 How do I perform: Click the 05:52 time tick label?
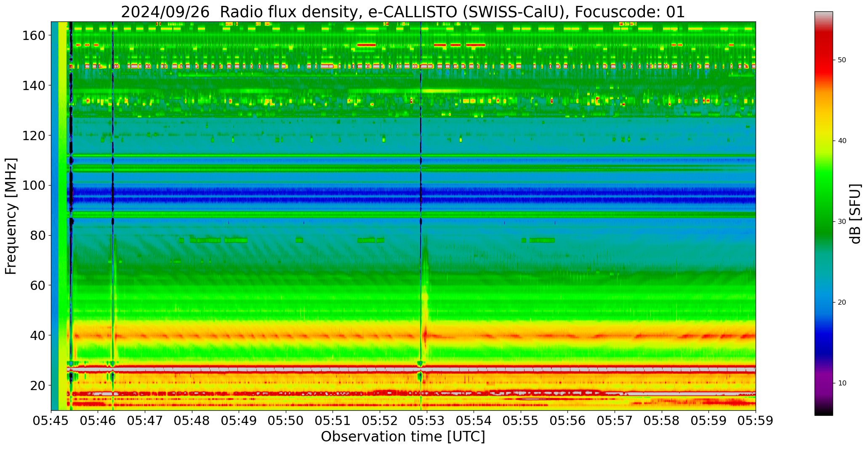(x=380, y=421)
